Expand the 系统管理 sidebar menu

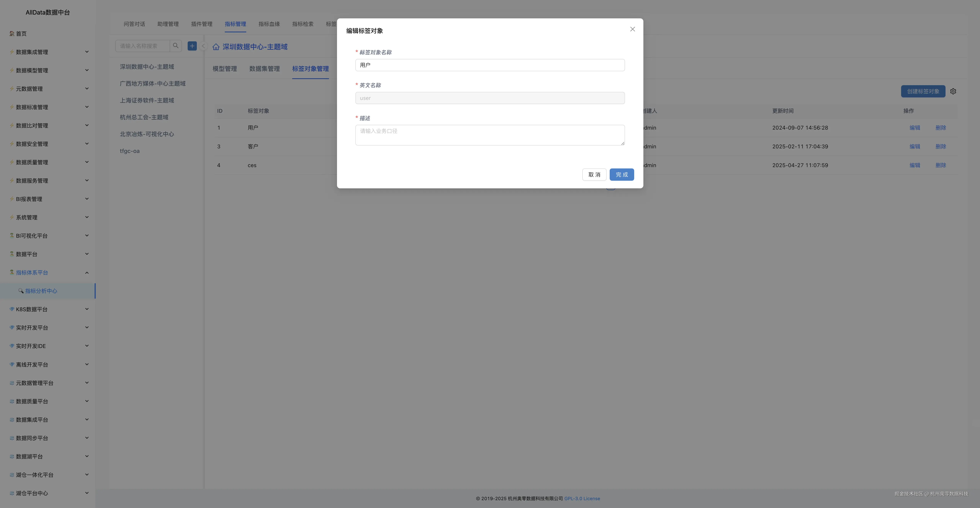coord(27,217)
